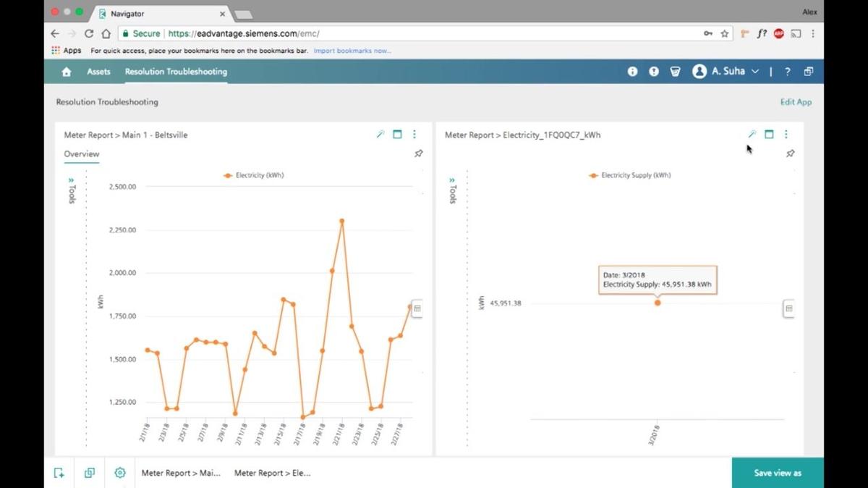Click the 45,951.38 axis value

pyautogui.click(x=505, y=303)
